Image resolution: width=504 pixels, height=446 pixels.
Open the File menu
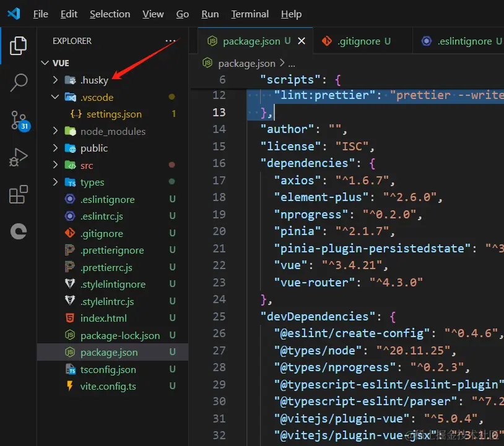coord(40,14)
